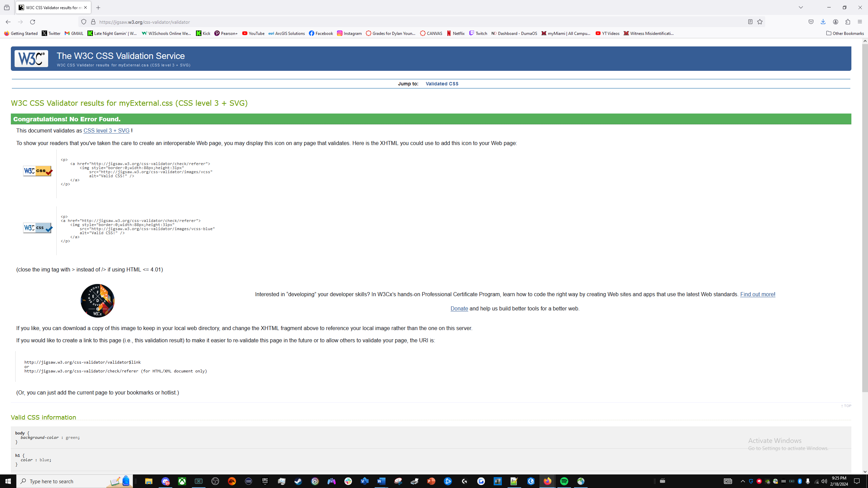Open the Dashboard - DumaOS bookmark

(x=514, y=33)
